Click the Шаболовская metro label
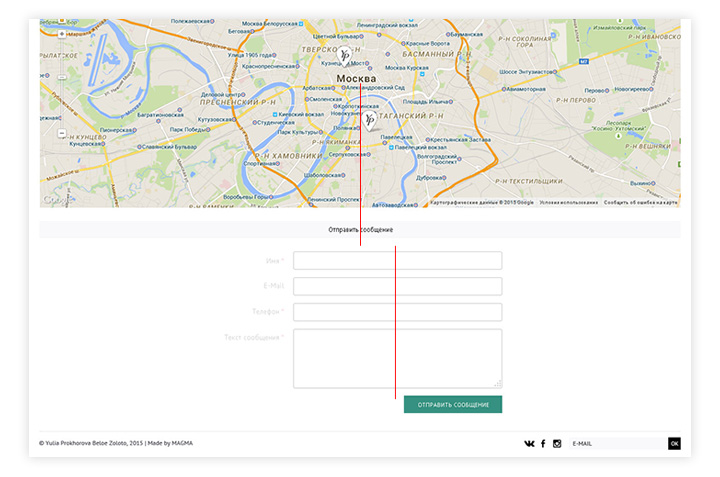Viewport: 720px width, 477px height. pos(322,175)
